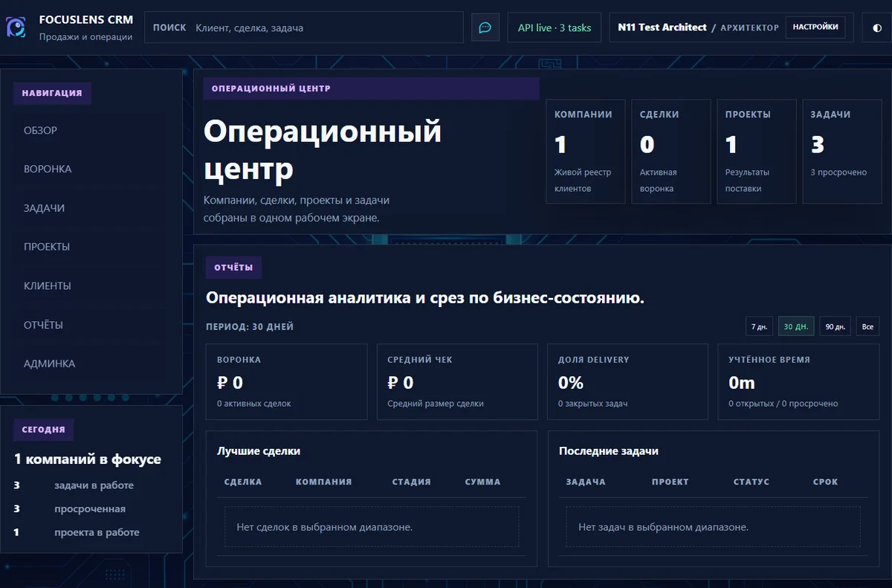Click the ОТЧЁТЫ section badge
The image size is (892, 588).
coord(233,268)
